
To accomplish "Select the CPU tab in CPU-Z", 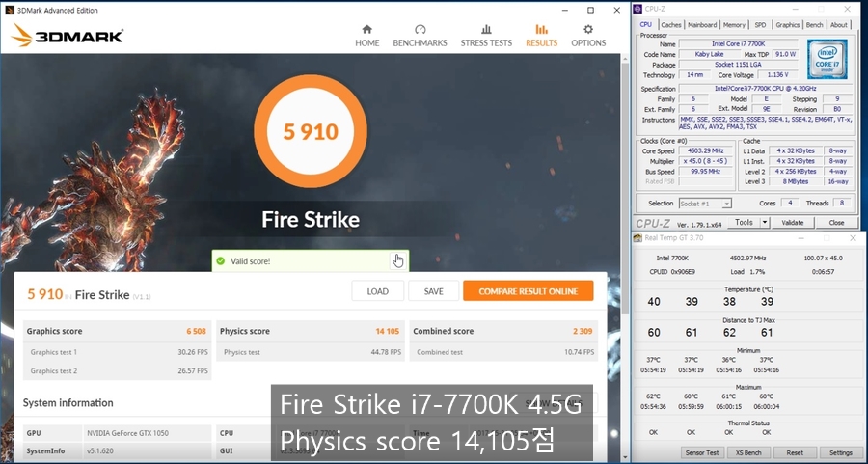I will pos(645,24).
